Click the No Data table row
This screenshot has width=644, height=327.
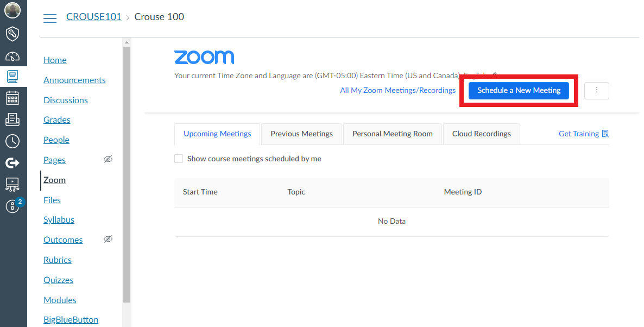[392, 222]
